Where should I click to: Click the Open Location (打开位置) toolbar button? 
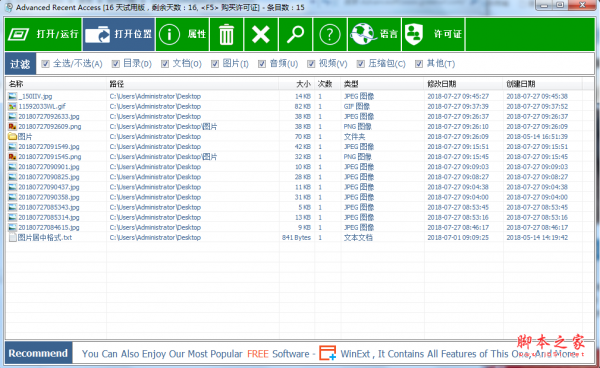(119, 34)
